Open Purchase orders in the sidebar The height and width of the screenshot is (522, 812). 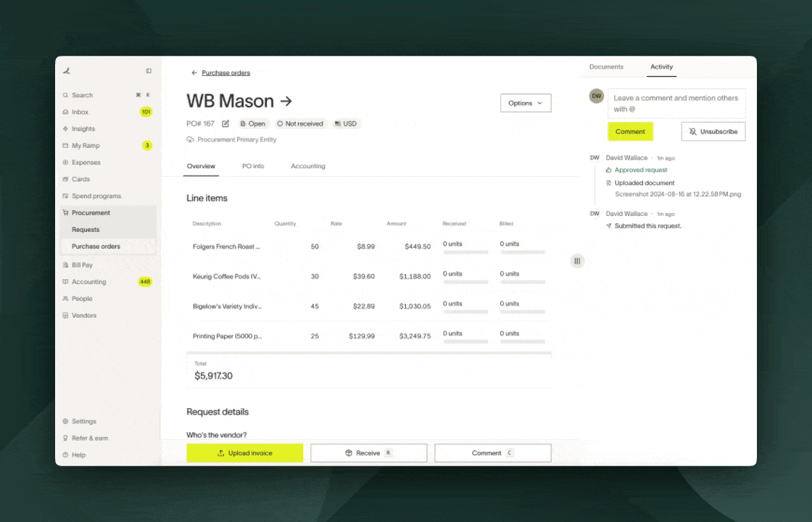tap(108, 246)
